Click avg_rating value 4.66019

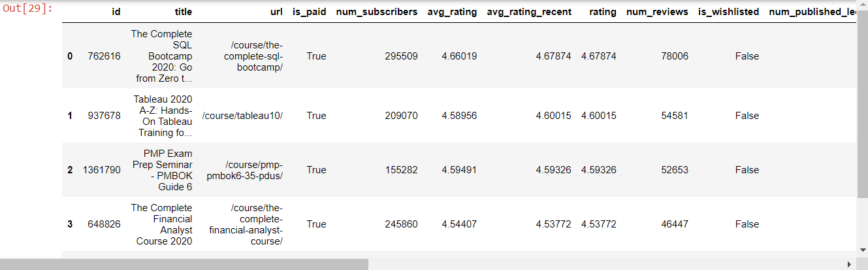[x=459, y=56]
